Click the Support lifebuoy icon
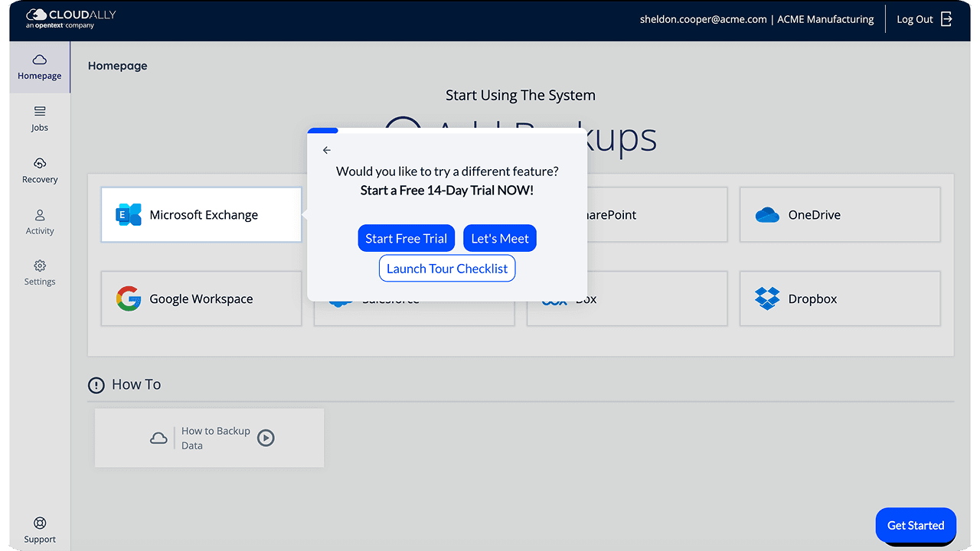Viewport: 980px width, 551px height. point(40,523)
